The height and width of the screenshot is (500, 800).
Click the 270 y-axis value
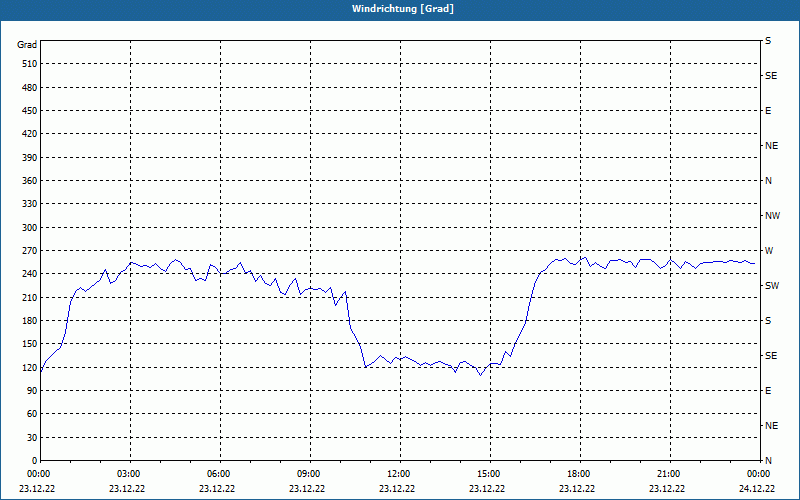(30, 251)
